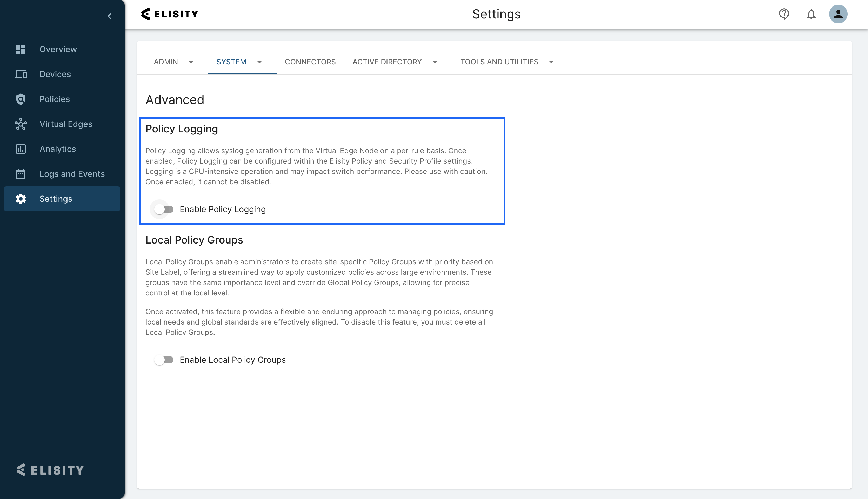
Task: Expand the TOOLS AND UTILITIES dropdown arrow
Action: point(551,62)
